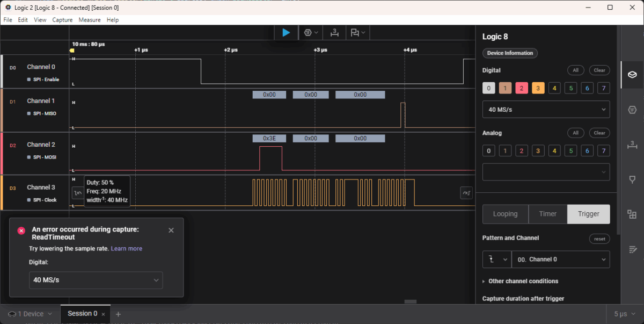Jump to next edge on Channel 3
Screen dimensions: 644x324
pyautogui.click(x=466, y=192)
